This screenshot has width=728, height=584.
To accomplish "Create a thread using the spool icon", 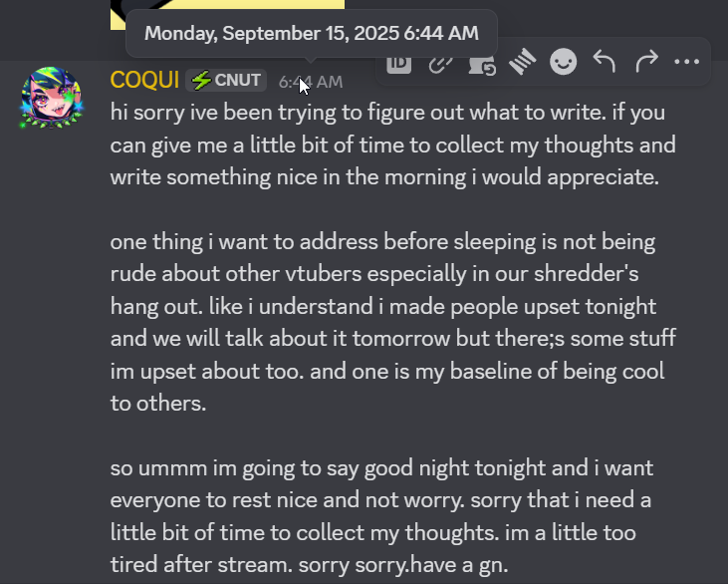I will tap(522, 62).
